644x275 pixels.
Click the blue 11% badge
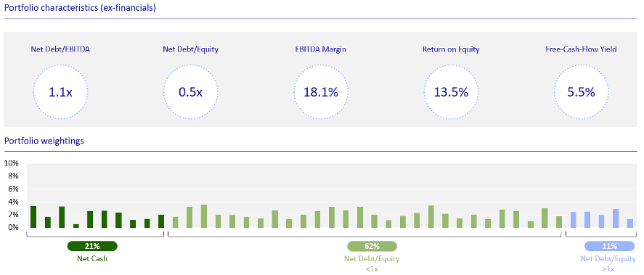[609, 246]
